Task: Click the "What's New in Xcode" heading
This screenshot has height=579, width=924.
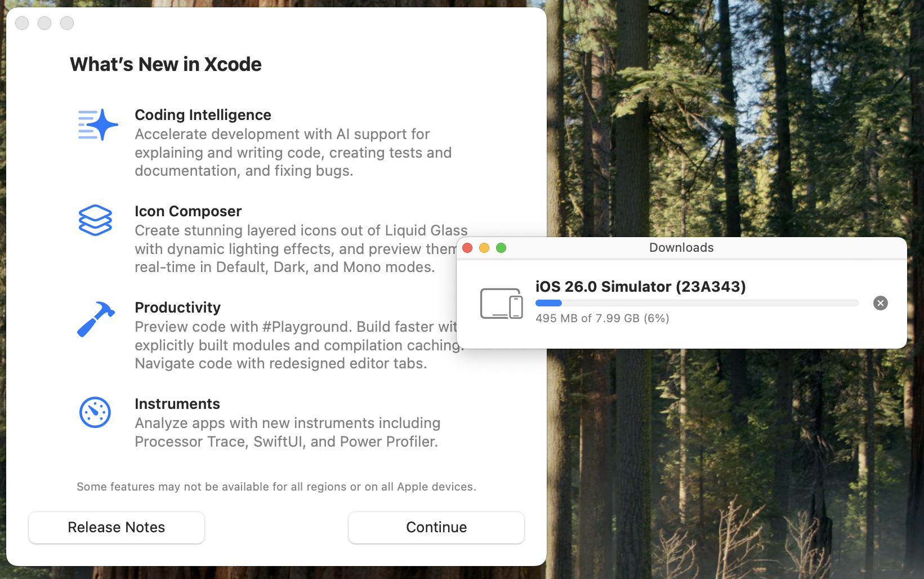Action: [x=166, y=64]
